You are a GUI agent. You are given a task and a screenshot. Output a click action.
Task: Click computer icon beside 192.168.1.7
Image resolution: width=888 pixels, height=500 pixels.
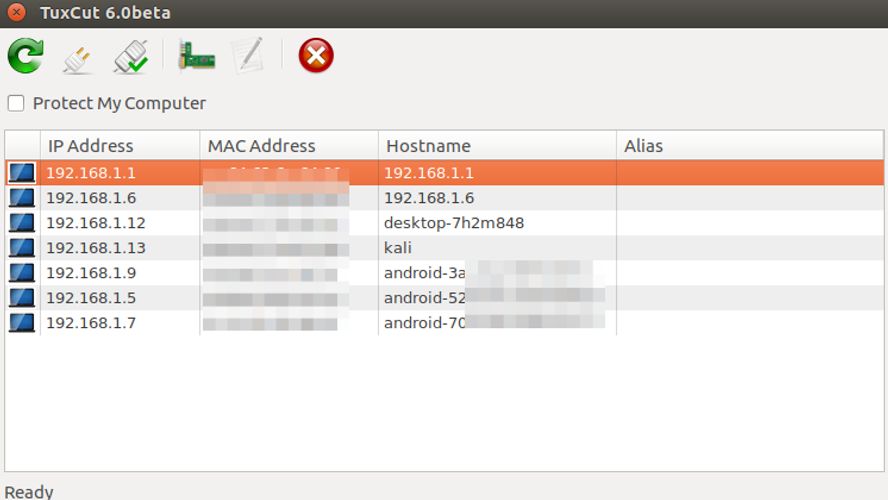[x=21, y=323]
